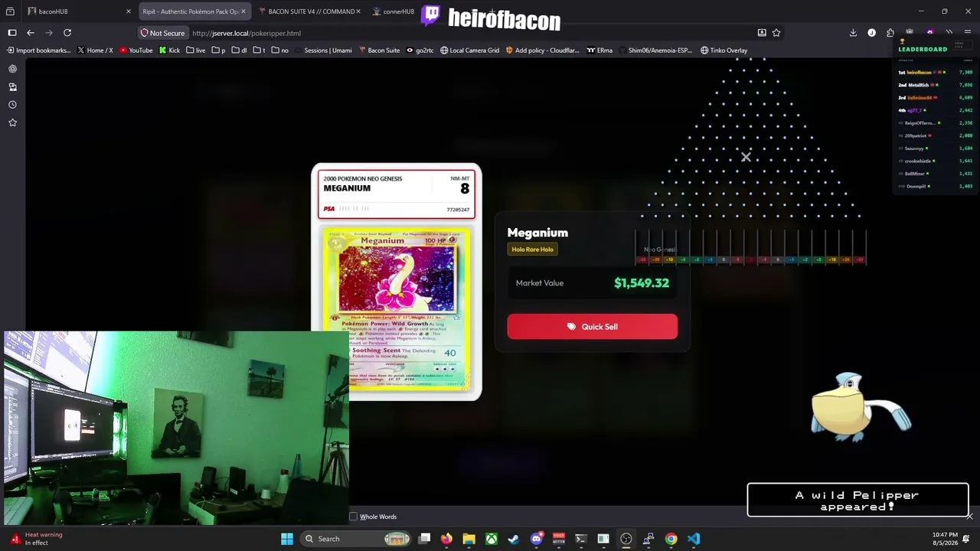Toggle the Whole Words checkbox
Viewport: 980px width, 551px height.
click(353, 517)
